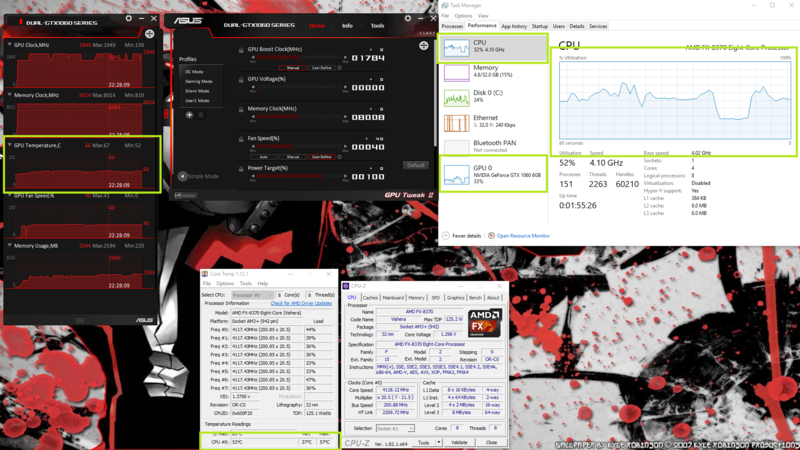
Task: Open the Select CPU dropdown in Core Temp
Action: [x=252, y=295]
